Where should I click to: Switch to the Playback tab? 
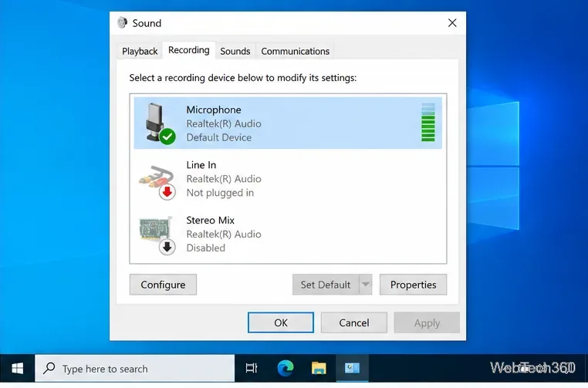click(140, 52)
